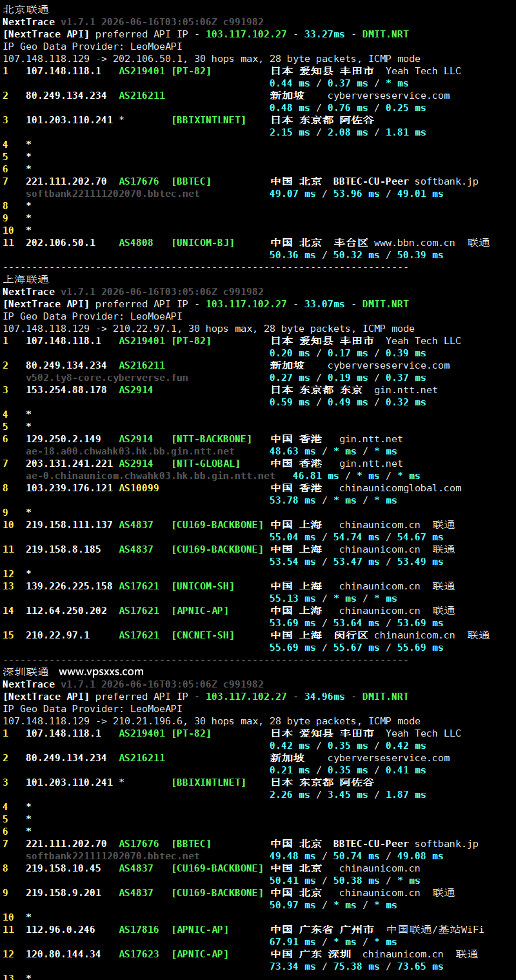
Task: Click hop IP 112.64.250.202
Action: (66, 611)
